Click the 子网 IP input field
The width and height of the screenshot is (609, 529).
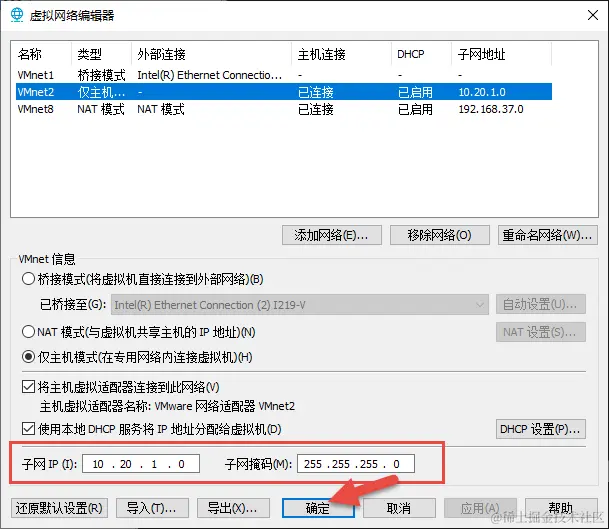pos(141,464)
